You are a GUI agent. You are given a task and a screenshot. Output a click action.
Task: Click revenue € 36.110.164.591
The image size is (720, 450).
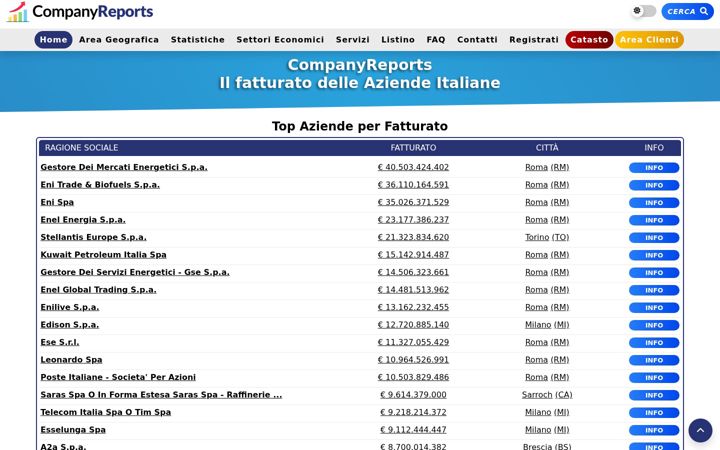pos(413,185)
